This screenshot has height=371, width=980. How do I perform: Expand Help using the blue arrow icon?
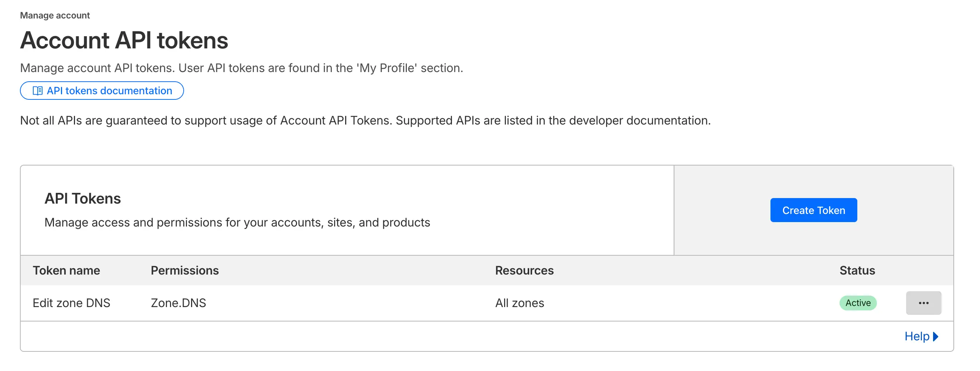936,336
